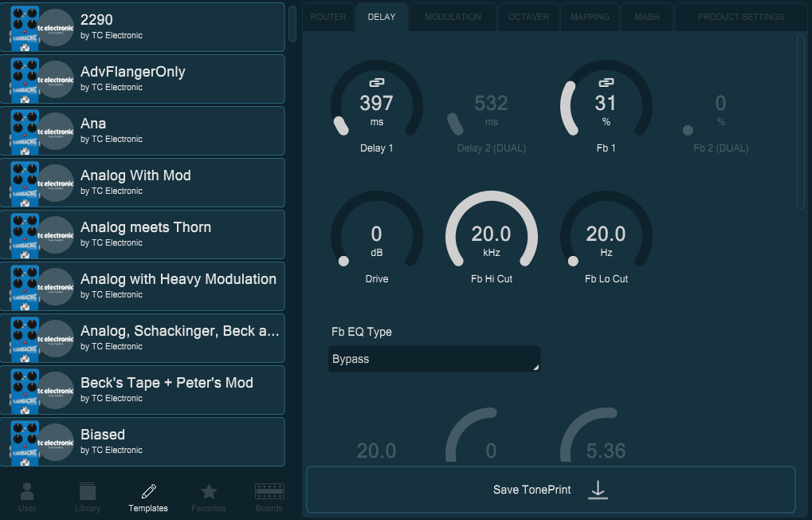This screenshot has height=520, width=812.
Task: Click the parameter panel vertical scrollbar
Action: 801,122
